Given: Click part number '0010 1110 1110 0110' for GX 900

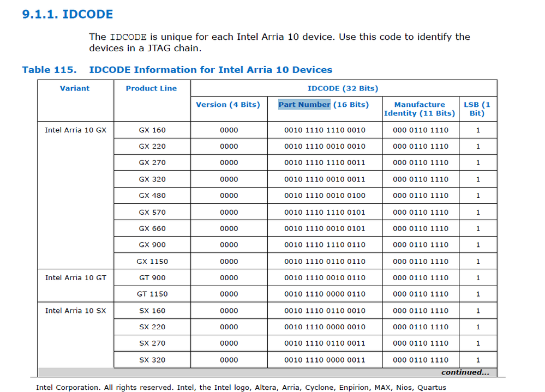Looking at the screenshot, I should [325, 245].
